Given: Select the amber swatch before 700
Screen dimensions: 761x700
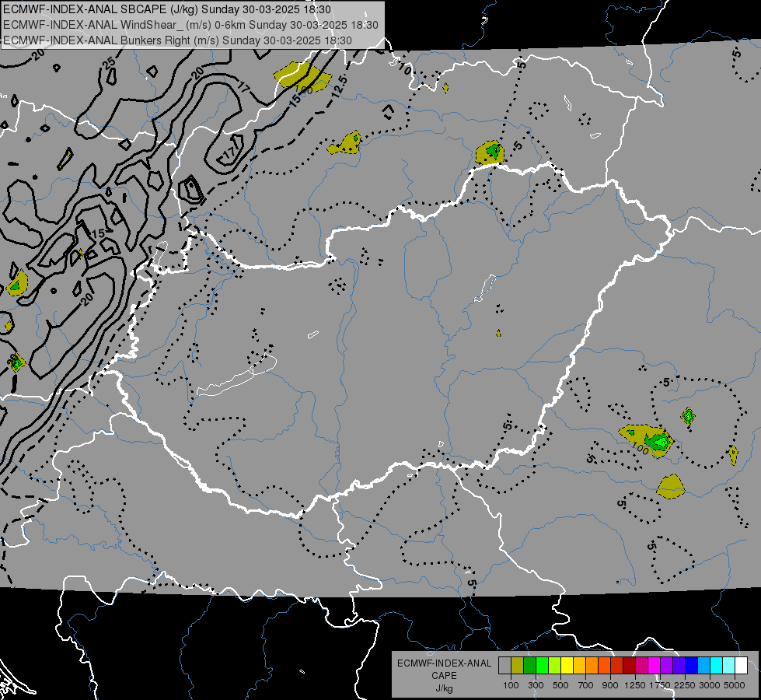Looking at the screenshot, I should [x=579, y=666].
